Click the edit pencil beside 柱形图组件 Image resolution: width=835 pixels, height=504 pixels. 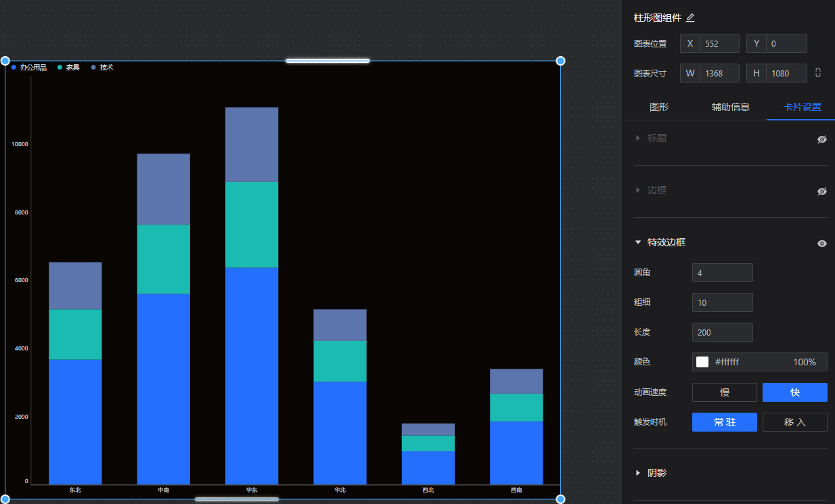tap(690, 18)
